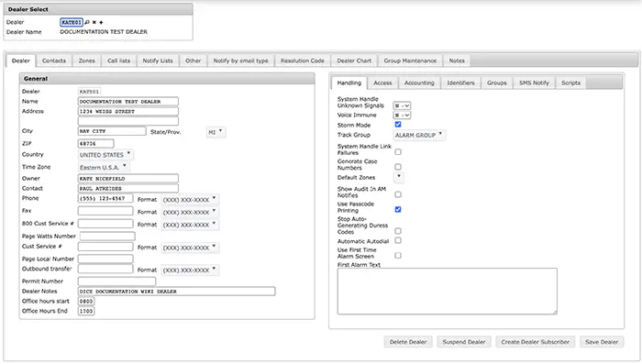Enable Generate Case Numbers checkbox
The image size is (642, 364).
coord(397,167)
